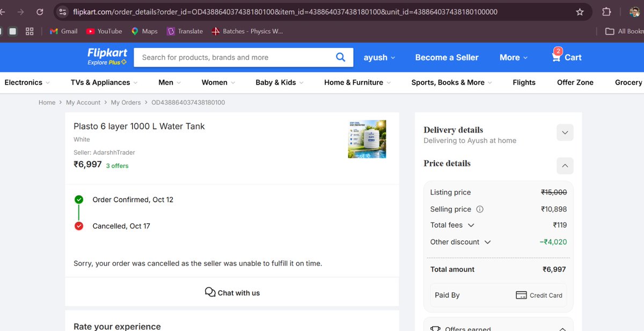Viewport: 644px width, 331px height.
Task: View the 3 offers link
Action: coord(117,166)
